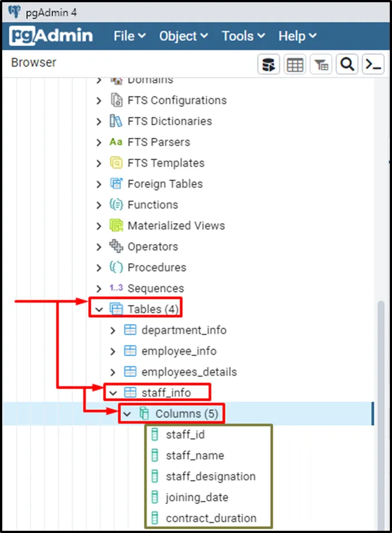Image resolution: width=392 pixels, height=533 pixels.
Task: Click the Query Tool toolbar icon
Action: tap(268, 65)
